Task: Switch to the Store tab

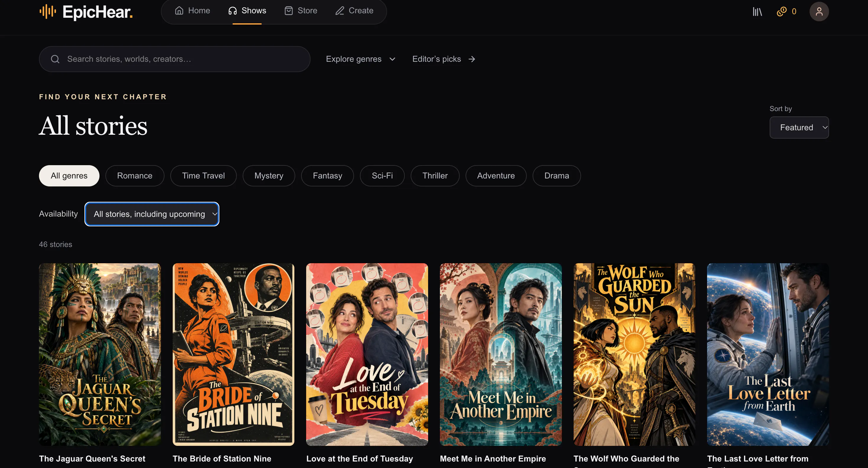Action: [x=301, y=11]
